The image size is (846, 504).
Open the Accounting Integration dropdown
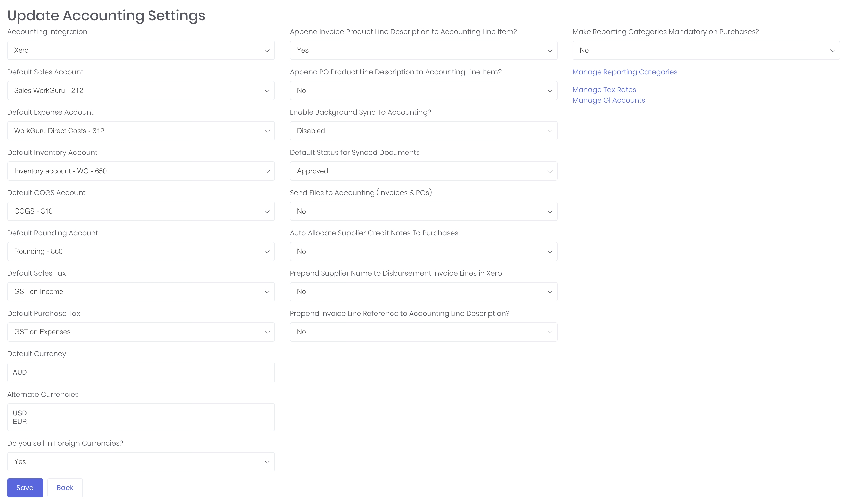point(141,50)
